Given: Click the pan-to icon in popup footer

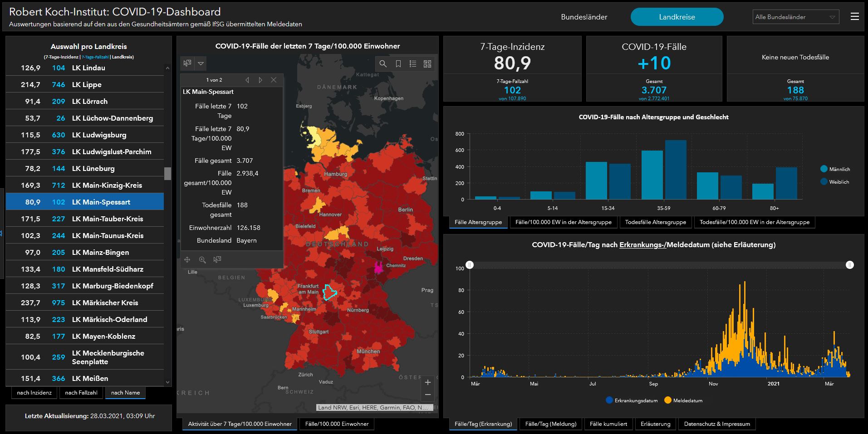Looking at the screenshot, I should (x=187, y=260).
